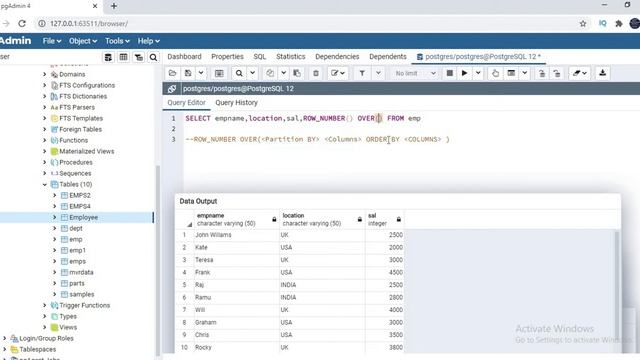This screenshot has width=640, height=360.
Task: Bookmark this page with star icon
Action: pyautogui.click(x=583, y=24)
